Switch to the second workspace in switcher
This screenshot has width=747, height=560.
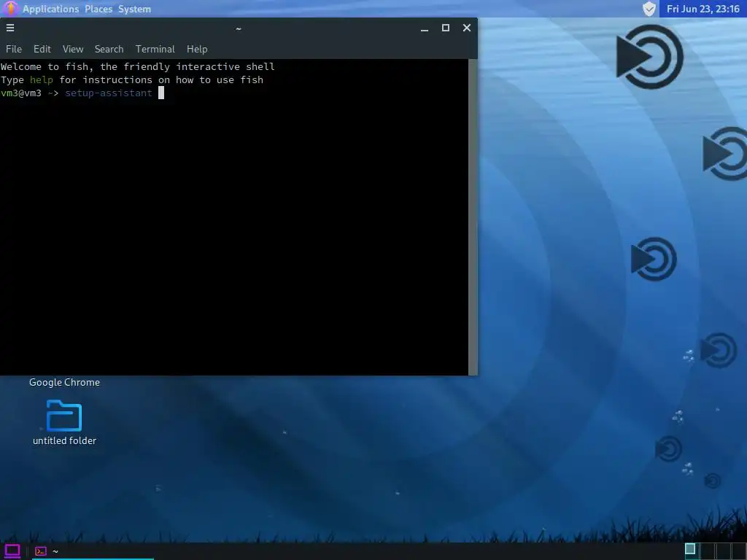click(708, 551)
